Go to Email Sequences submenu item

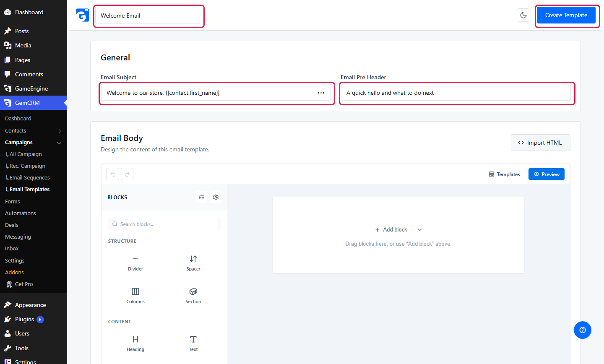tap(29, 178)
